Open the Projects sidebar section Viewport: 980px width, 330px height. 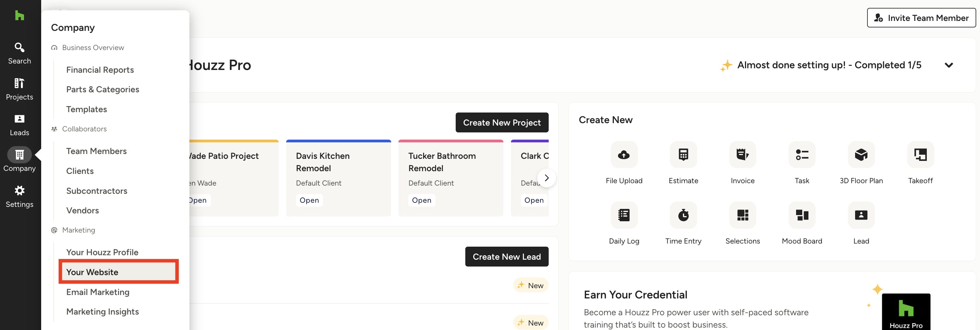click(x=20, y=89)
